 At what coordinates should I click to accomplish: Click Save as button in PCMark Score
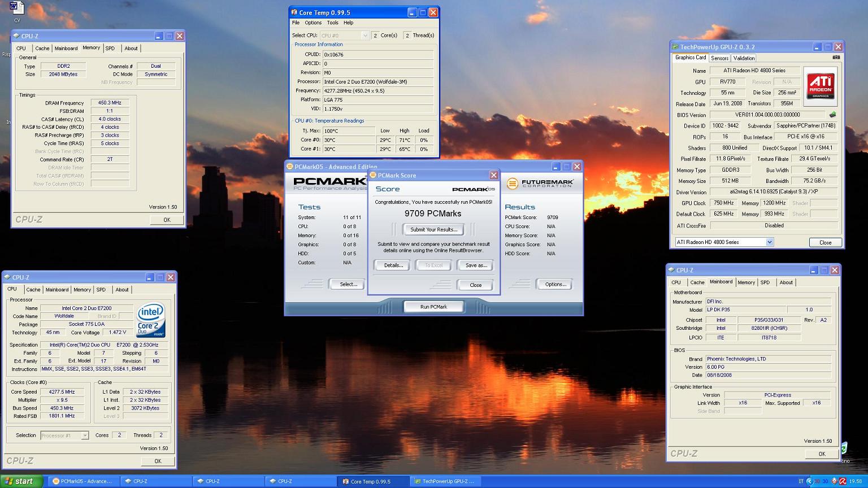[476, 265]
